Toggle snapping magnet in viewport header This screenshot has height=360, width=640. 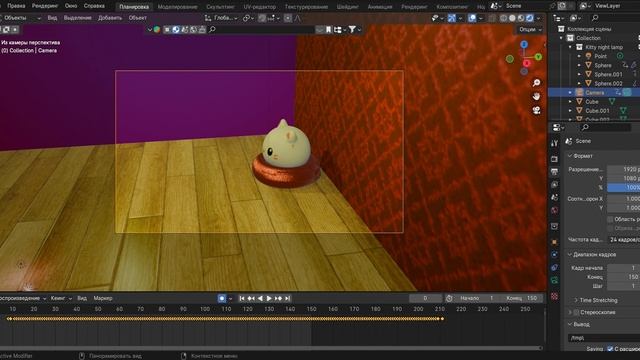pos(262,18)
